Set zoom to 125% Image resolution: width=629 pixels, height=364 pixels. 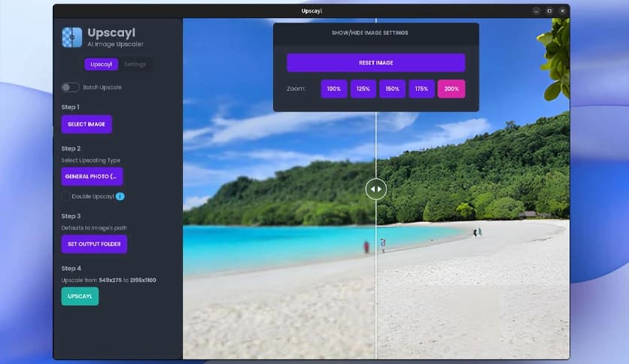[x=363, y=89]
